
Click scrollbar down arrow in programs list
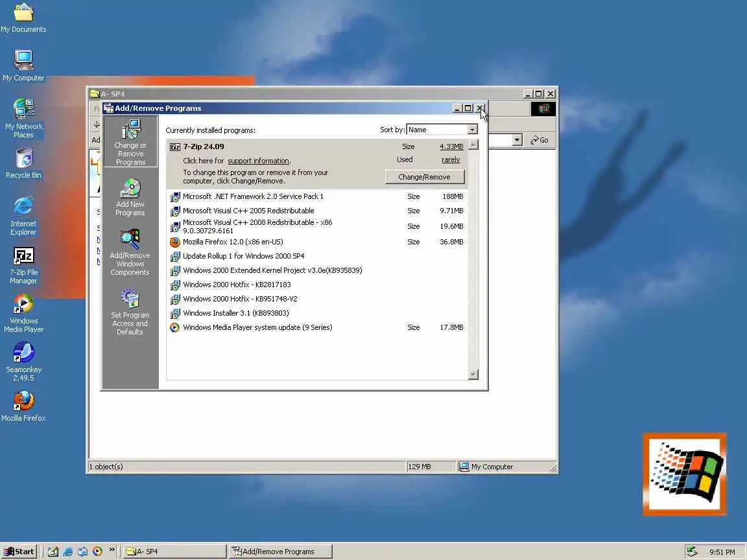473,375
